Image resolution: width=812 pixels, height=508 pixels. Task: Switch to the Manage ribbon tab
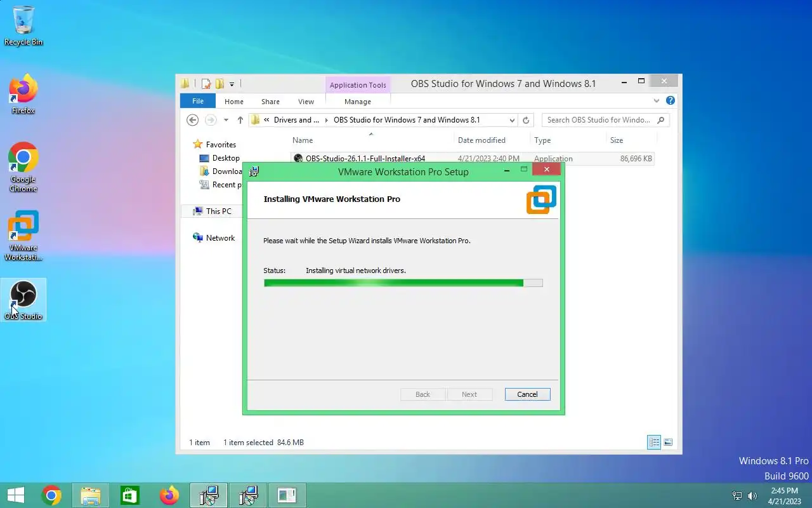[x=358, y=102]
